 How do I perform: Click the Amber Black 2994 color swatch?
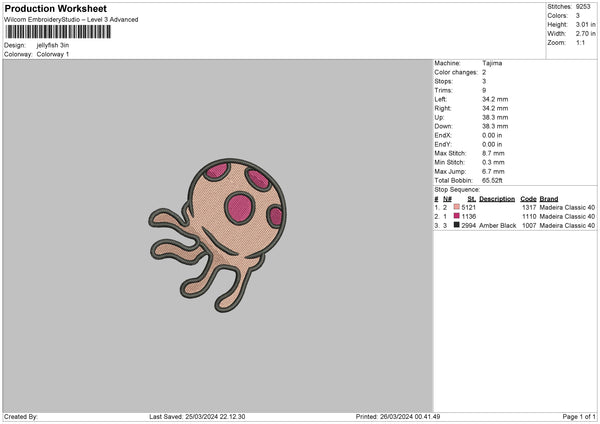point(457,226)
